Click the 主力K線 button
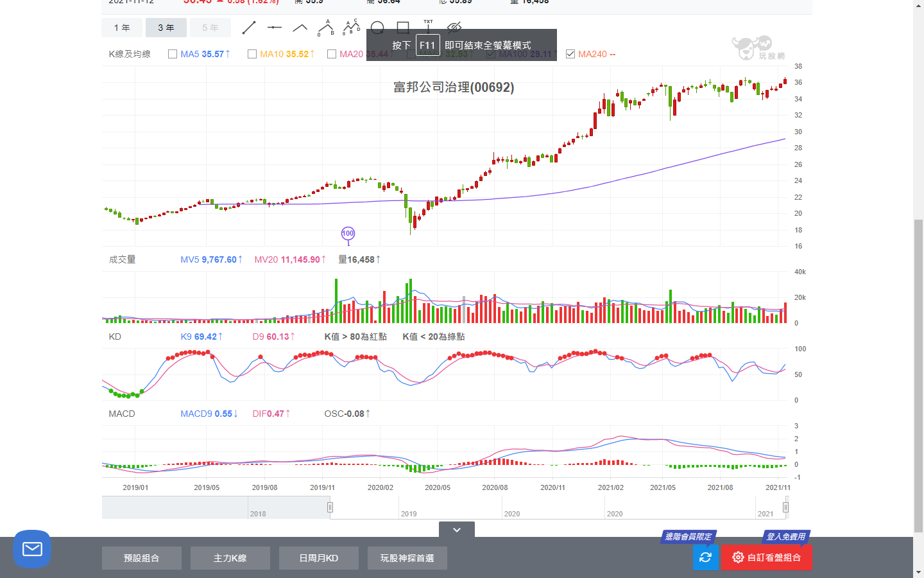This screenshot has height=578, width=924. 230,558
